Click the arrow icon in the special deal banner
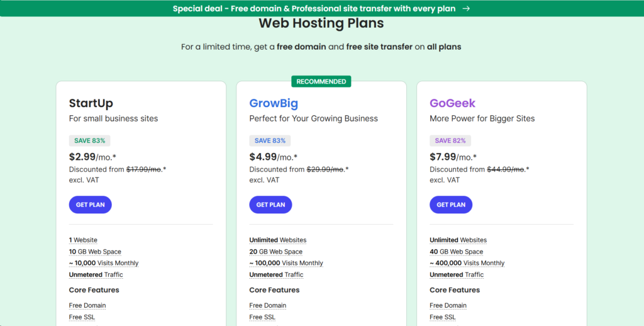The height and width of the screenshot is (326, 644). (466, 9)
